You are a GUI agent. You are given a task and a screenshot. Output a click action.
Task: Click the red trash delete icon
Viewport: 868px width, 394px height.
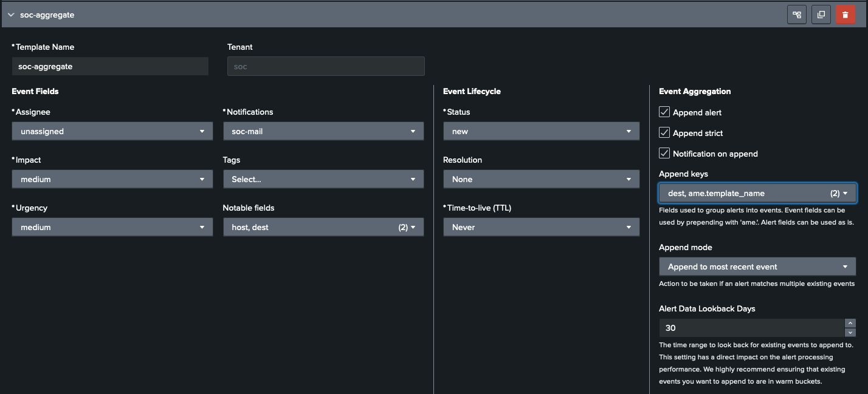click(846, 14)
